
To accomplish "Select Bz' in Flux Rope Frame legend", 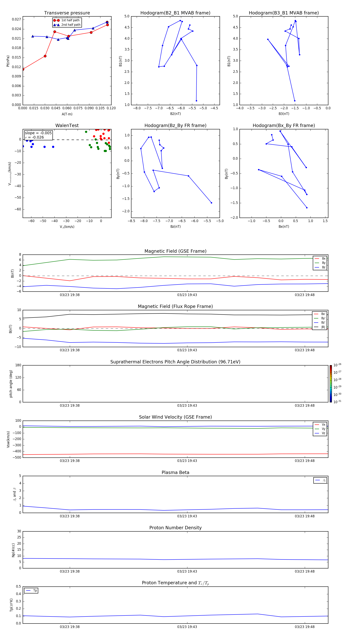I will 320,323.
